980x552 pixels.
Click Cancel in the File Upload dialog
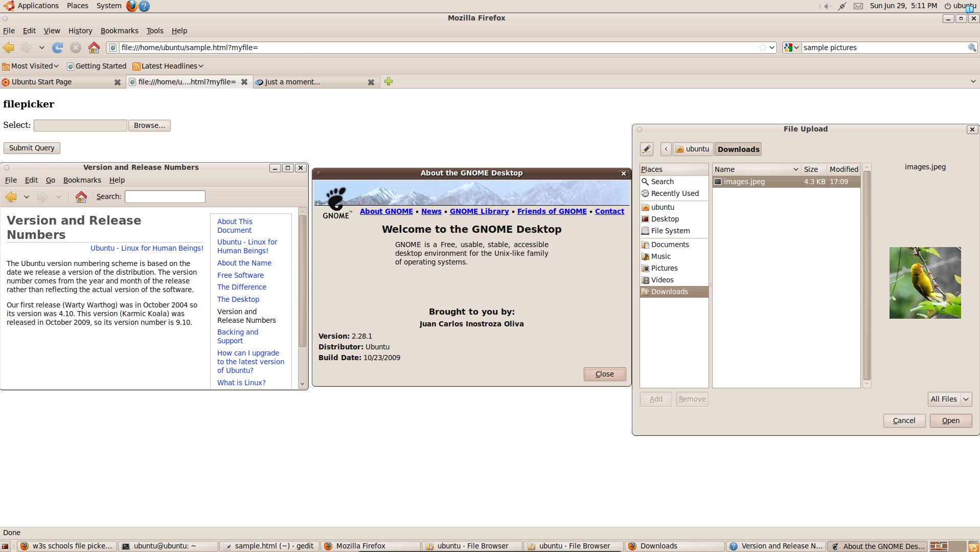904,421
